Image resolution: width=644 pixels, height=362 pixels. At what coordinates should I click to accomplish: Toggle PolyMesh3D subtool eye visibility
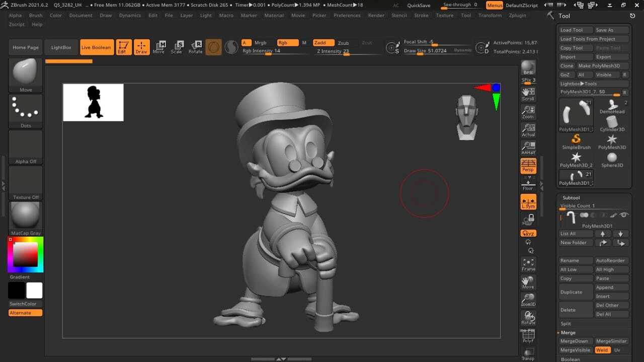[624, 215]
